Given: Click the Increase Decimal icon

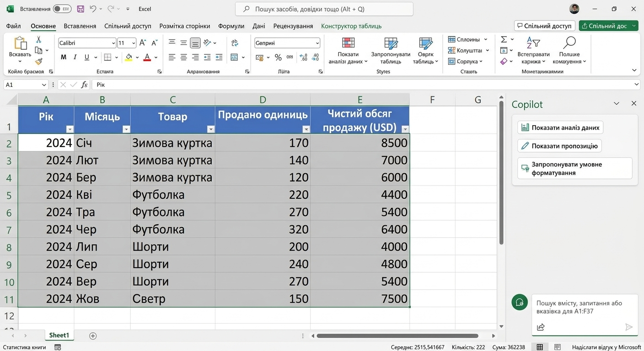Looking at the screenshot, I should pyautogui.click(x=303, y=58).
